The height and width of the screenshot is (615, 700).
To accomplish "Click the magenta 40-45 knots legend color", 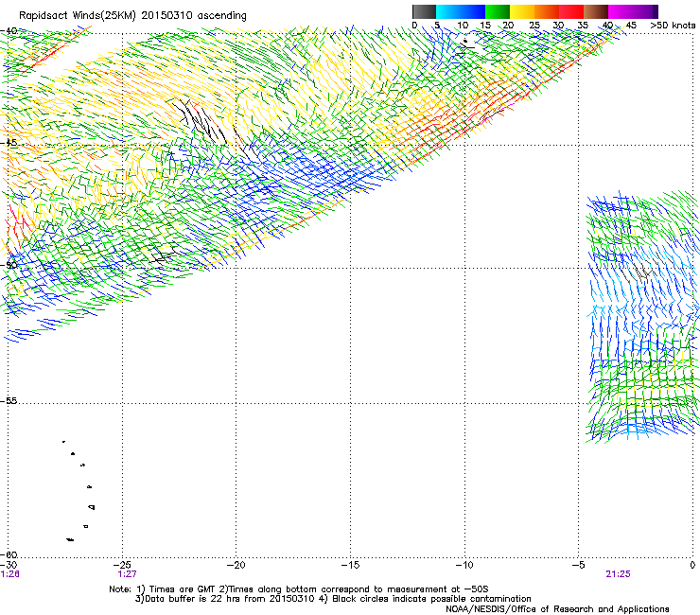I will click(621, 11).
